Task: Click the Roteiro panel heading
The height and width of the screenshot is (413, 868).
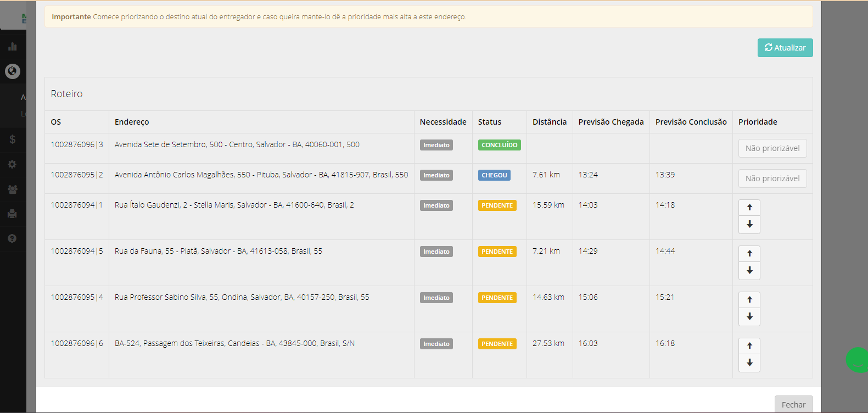Action: click(x=66, y=94)
